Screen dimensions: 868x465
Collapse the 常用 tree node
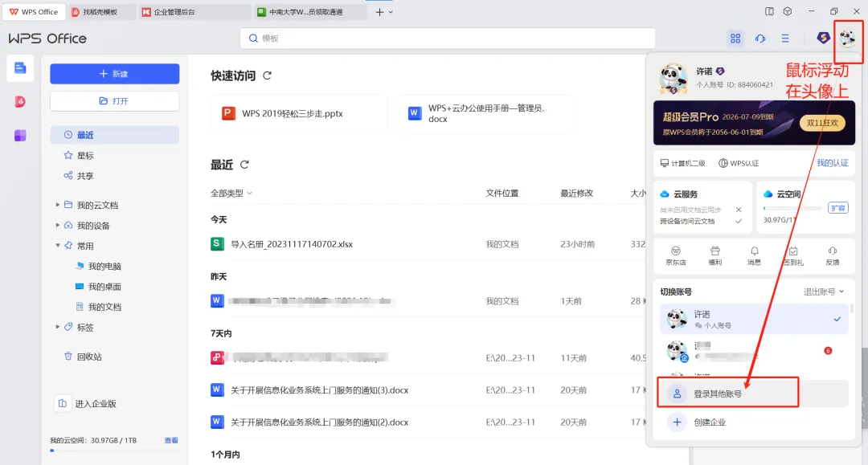click(58, 246)
